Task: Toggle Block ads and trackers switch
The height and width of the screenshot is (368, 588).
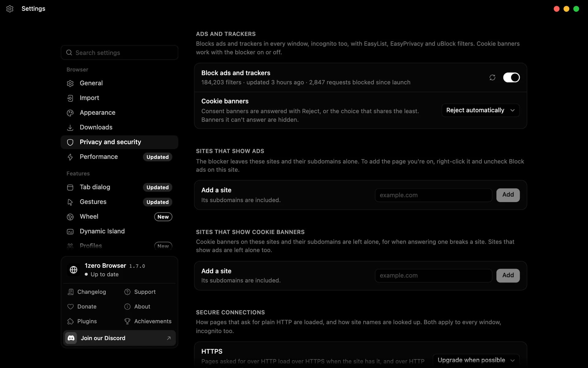Action: [x=511, y=78]
